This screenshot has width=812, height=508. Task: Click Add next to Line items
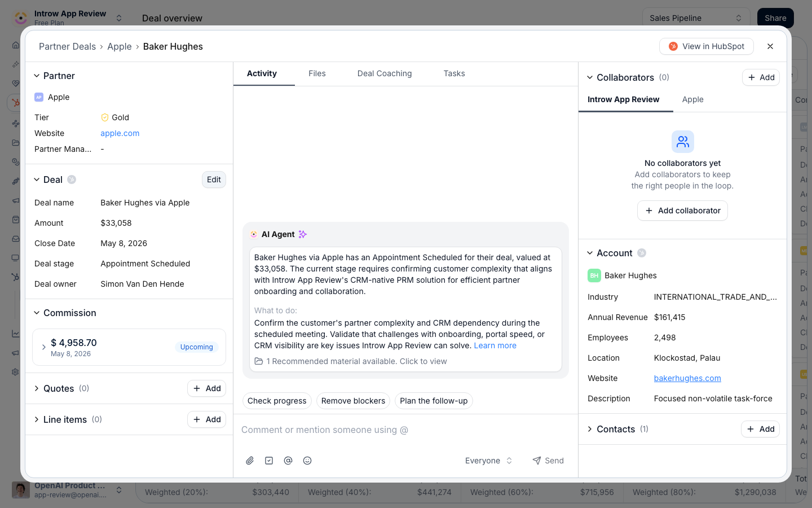[207, 419]
